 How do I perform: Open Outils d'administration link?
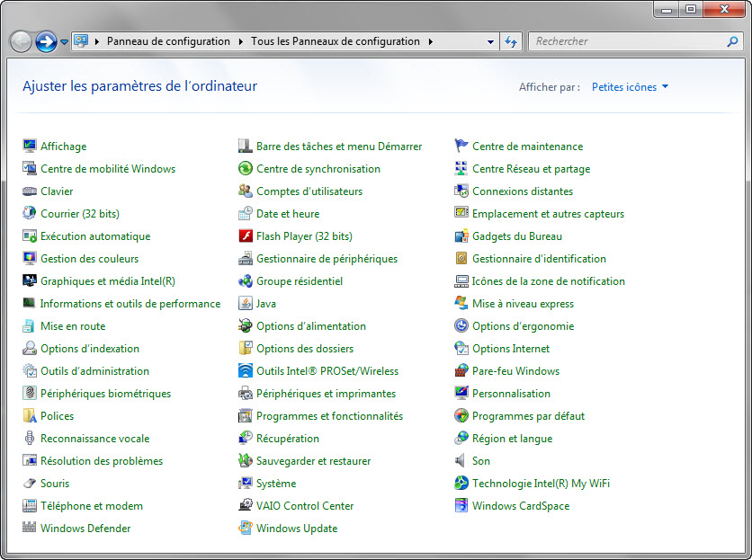pyautogui.click(x=95, y=371)
